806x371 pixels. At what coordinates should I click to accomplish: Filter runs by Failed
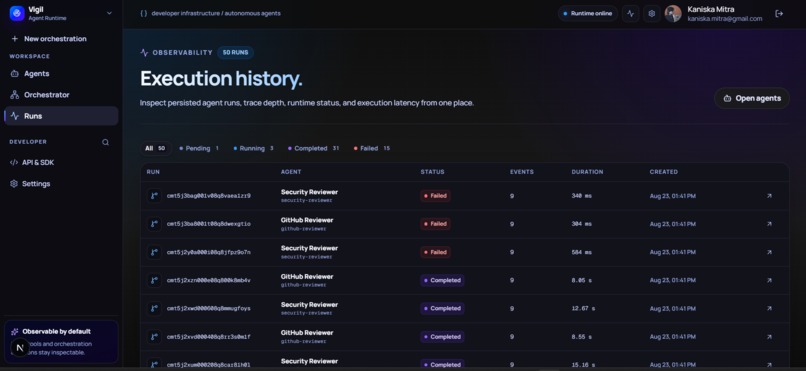coord(372,148)
